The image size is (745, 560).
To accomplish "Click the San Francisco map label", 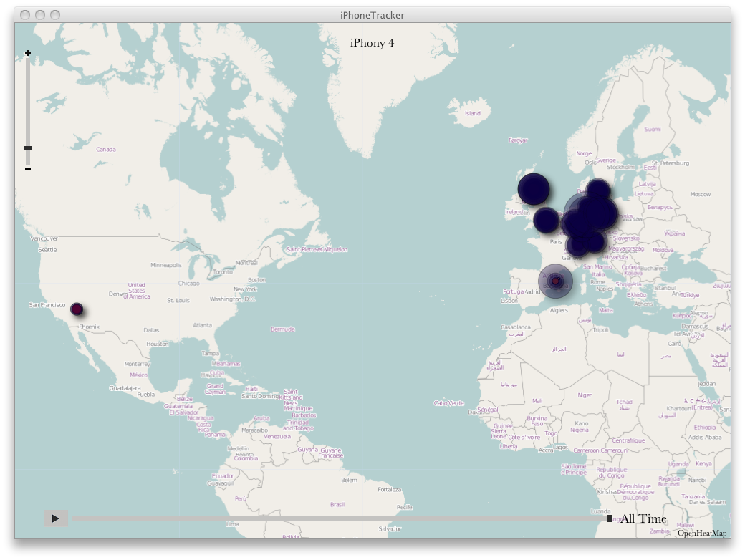I will 47,305.
